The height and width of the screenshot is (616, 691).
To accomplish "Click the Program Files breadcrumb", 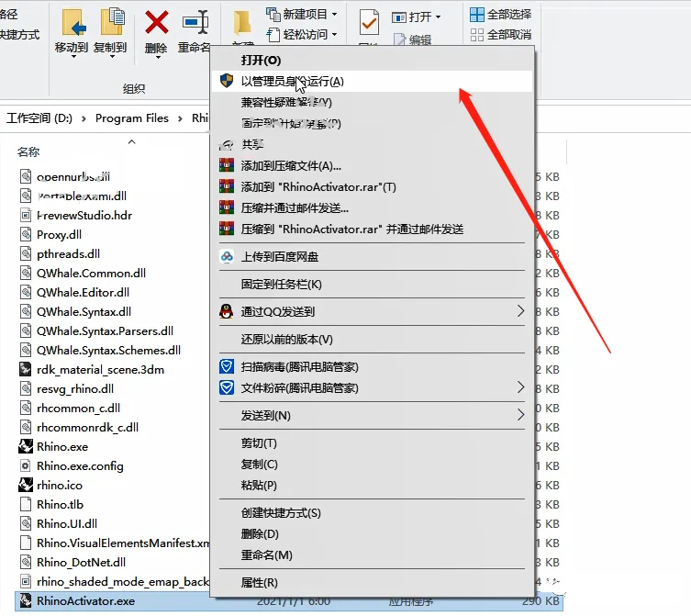I will [x=132, y=118].
